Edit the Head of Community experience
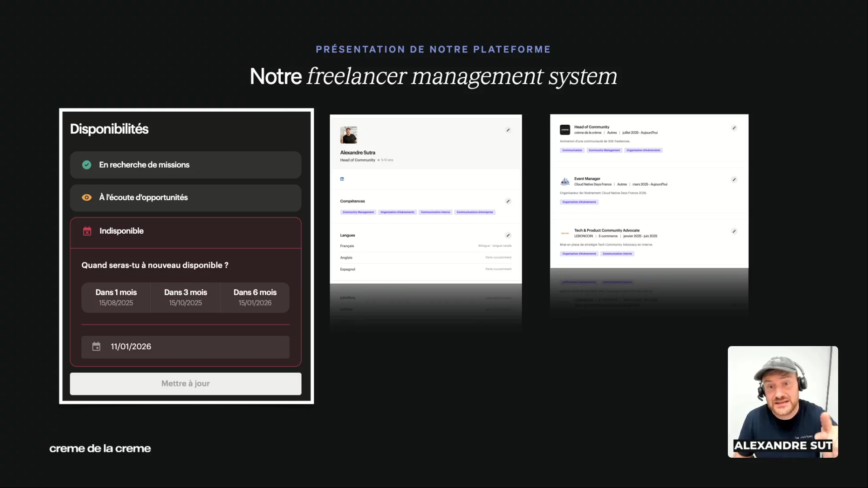Image resolution: width=868 pixels, height=488 pixels. point(734,128)
